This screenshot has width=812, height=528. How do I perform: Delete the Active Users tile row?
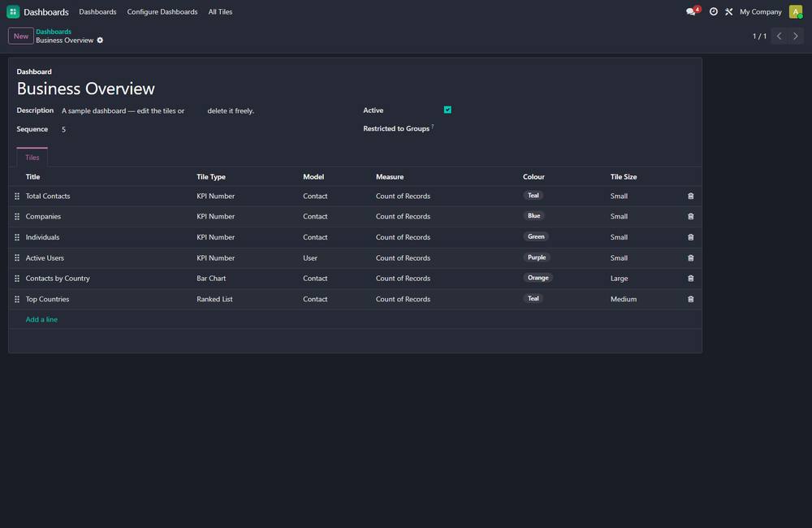click(690, 258)
